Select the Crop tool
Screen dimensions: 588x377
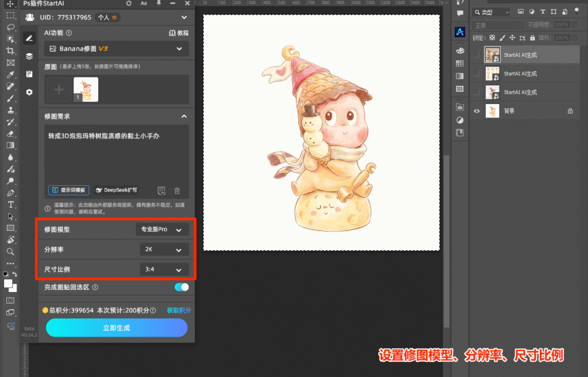tap(10, 50)
